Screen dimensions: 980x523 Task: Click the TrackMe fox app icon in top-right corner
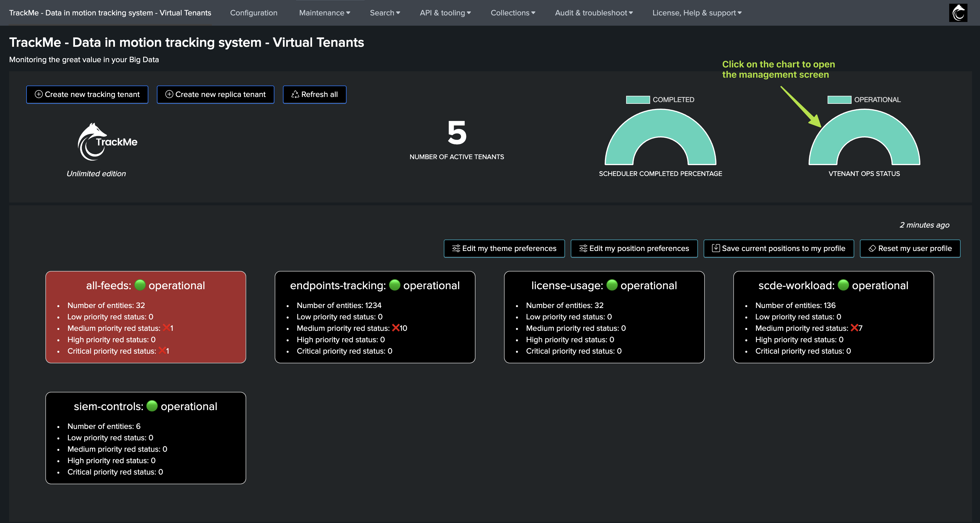tap(958, 13)
